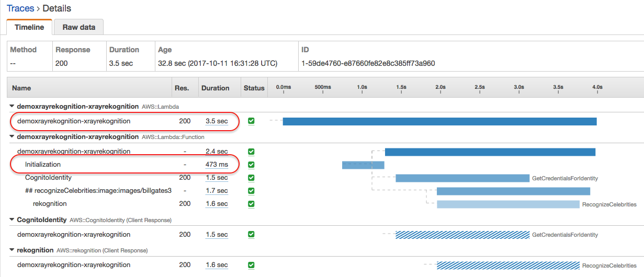
Task: Click status check on the 1.6 sec rekognition subsegment row
Action: coord(251,204)
